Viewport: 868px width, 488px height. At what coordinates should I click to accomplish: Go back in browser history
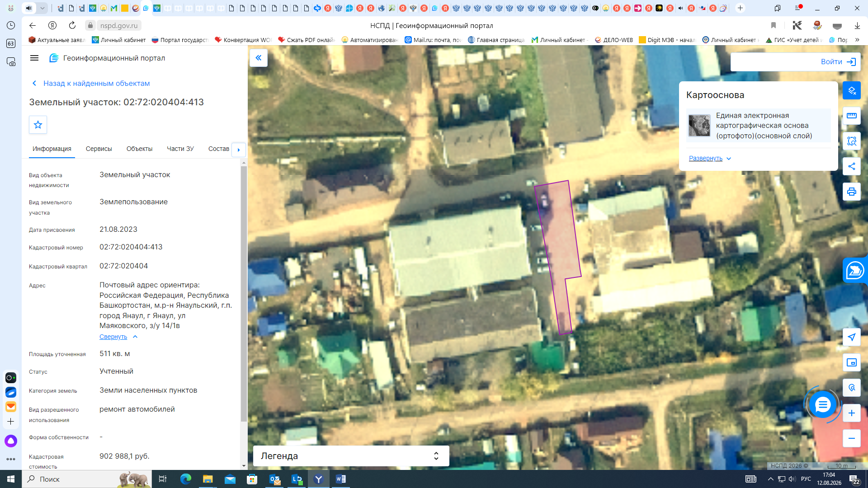[32, 25]
